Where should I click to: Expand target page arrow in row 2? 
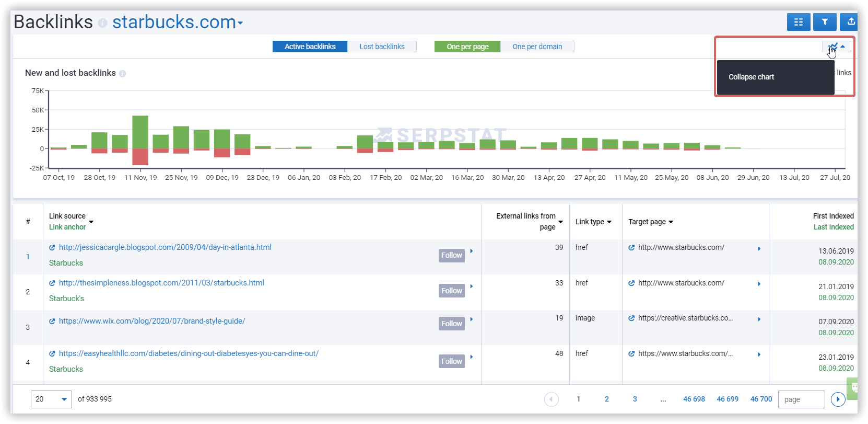click(x=759, y=284)
